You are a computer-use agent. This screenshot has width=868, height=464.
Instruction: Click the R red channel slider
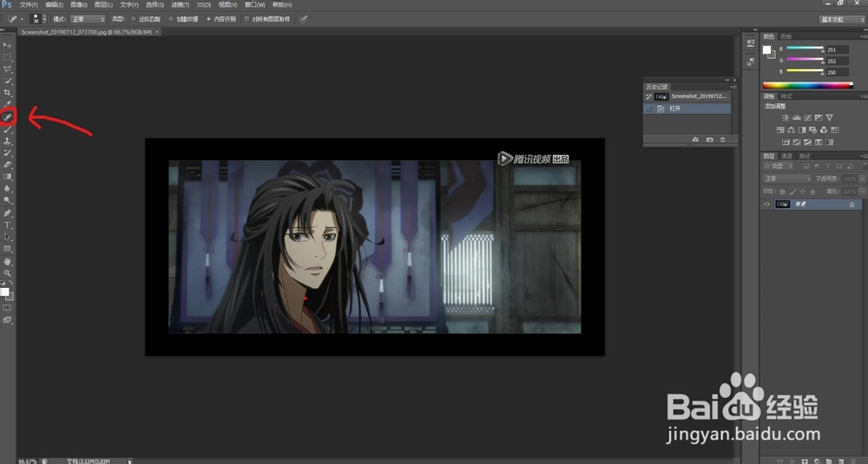(x=805, y=49)
